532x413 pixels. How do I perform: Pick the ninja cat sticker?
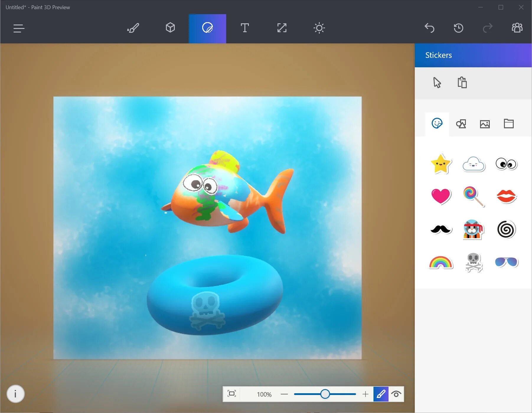point(474,229)
